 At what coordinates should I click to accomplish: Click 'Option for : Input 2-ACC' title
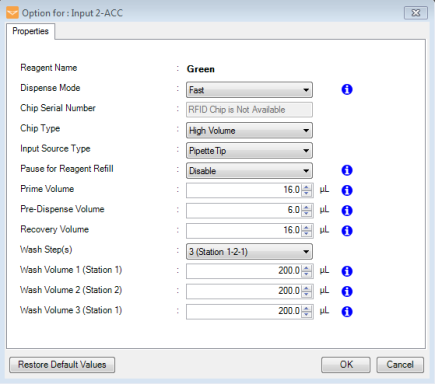coord(72,13)
